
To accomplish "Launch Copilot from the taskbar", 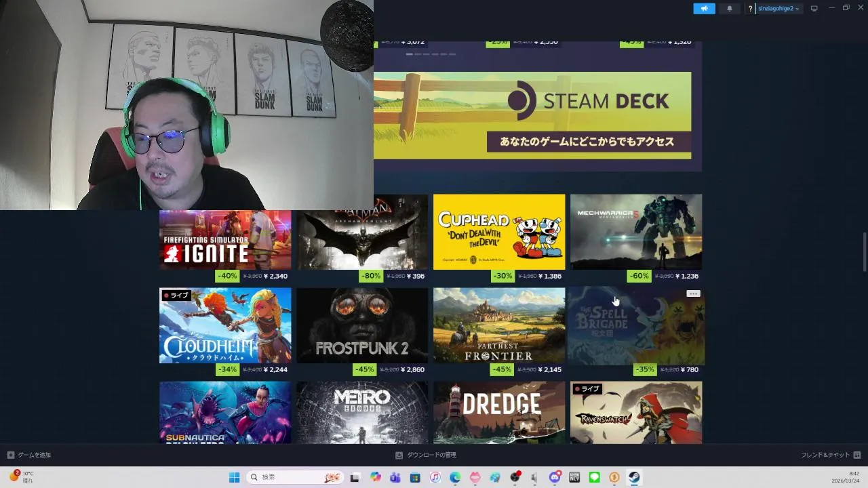I will (376, 477).
